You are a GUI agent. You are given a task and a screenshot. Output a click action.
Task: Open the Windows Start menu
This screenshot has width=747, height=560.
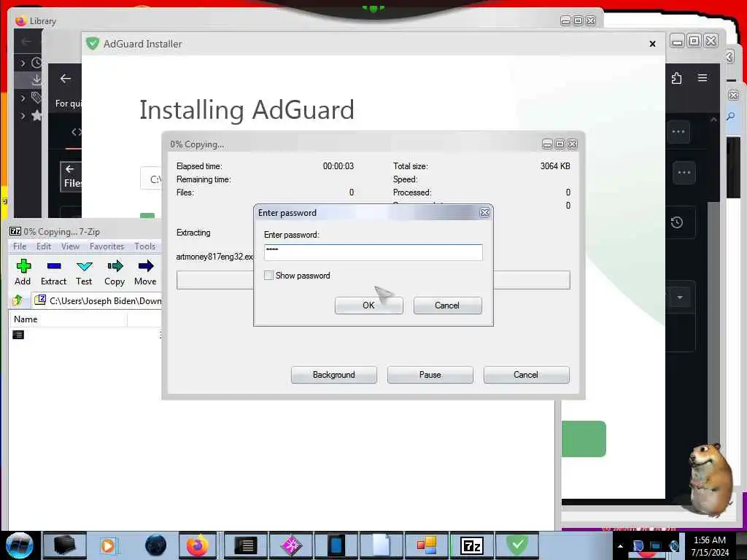click(19, 545)
